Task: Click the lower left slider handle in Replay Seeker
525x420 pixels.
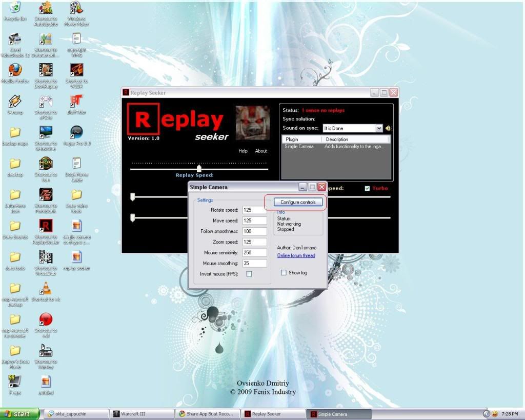Action: coord(133,218)
